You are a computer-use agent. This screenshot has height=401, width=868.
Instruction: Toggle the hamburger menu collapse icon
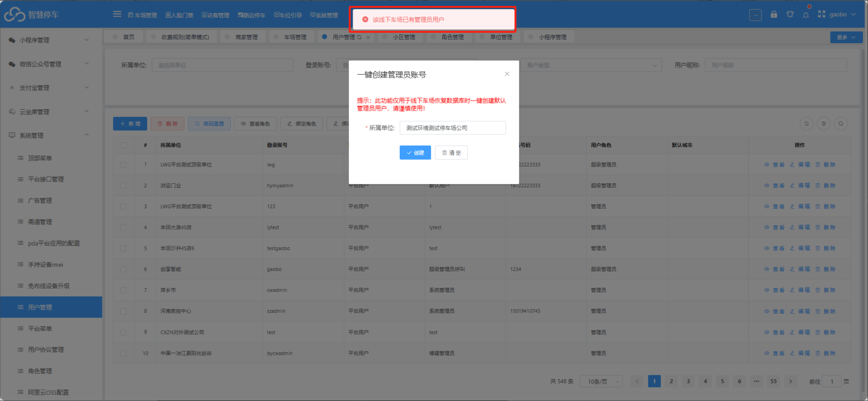point(117,14)
